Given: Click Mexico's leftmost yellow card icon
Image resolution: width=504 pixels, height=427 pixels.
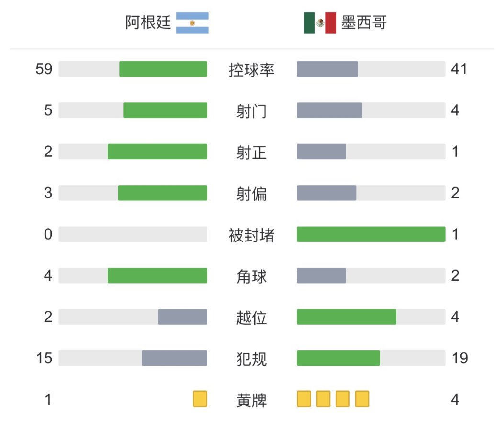Looking at the screenshot, I should (x=304, y=399).
